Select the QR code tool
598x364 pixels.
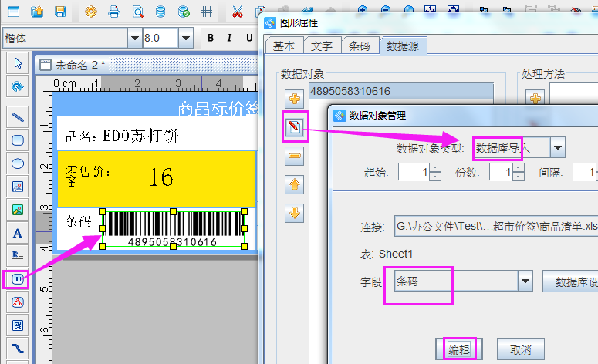(x=16, y=325)
